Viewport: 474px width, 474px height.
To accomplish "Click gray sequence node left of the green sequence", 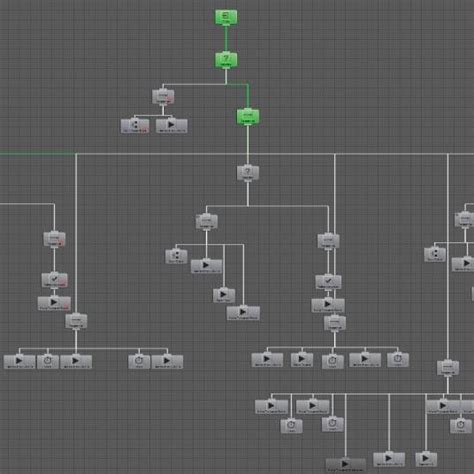I will pyautogui.click(x=163, y=97).
